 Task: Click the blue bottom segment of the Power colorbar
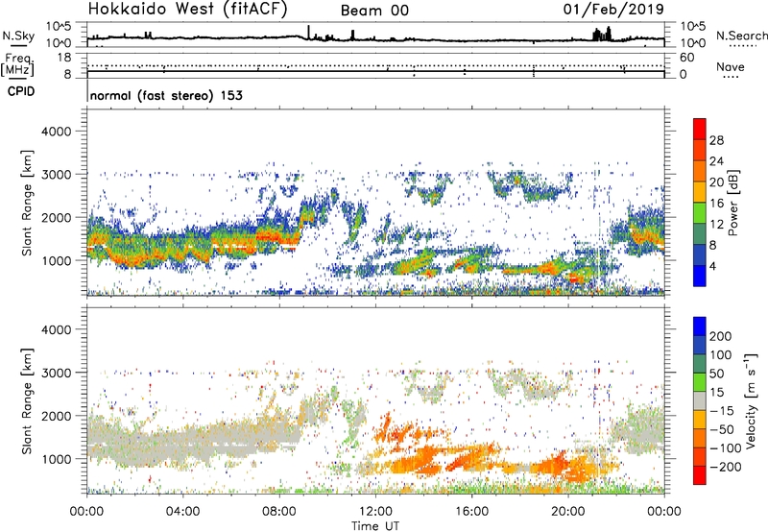[700, 276]
